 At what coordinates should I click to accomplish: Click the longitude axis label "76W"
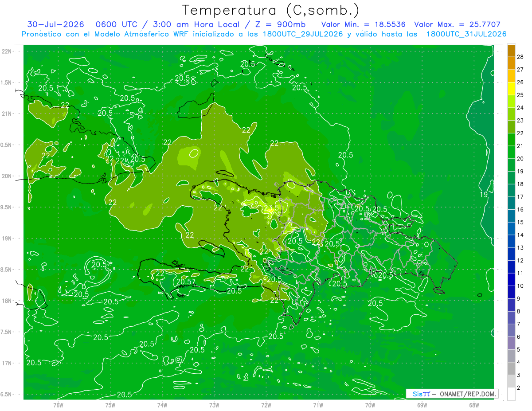point(58,405)
